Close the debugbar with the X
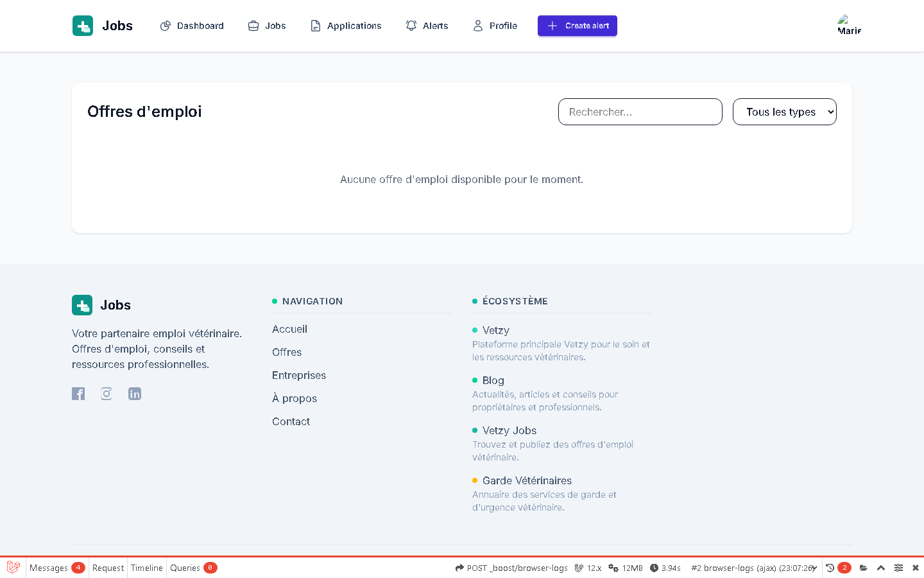This screenshot has width=924, height=578. point(916,568)
